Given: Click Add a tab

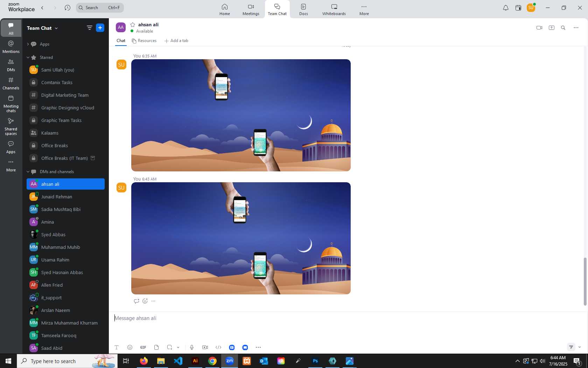Looking at the screenshot, I should pos(176,41).
